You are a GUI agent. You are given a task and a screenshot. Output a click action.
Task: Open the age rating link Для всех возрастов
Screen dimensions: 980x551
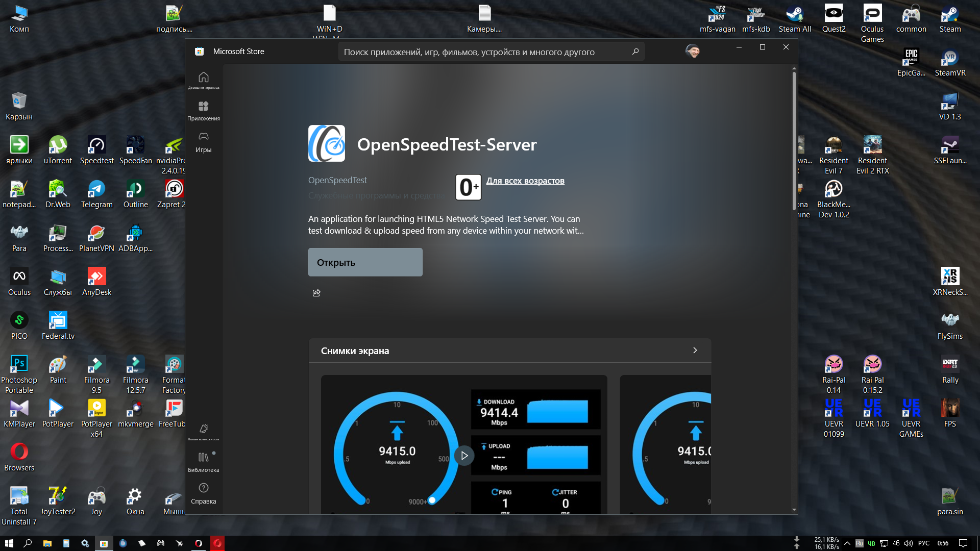click(525, 181)
